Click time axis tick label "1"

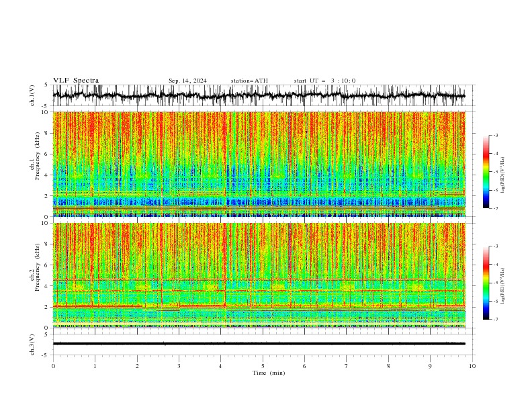(x=95, y=366)
